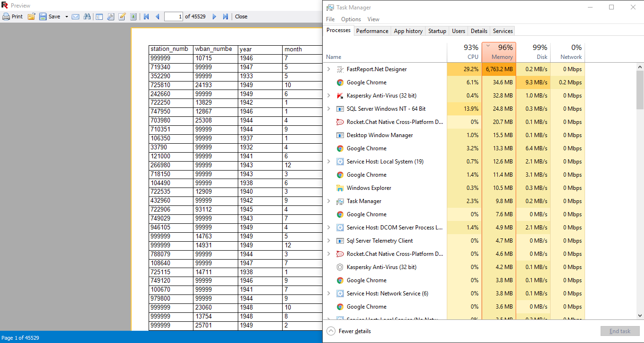The image size is (644, 343).
Task: Expand Sql Server Telemetry Client row
Action: pos(329,241)
